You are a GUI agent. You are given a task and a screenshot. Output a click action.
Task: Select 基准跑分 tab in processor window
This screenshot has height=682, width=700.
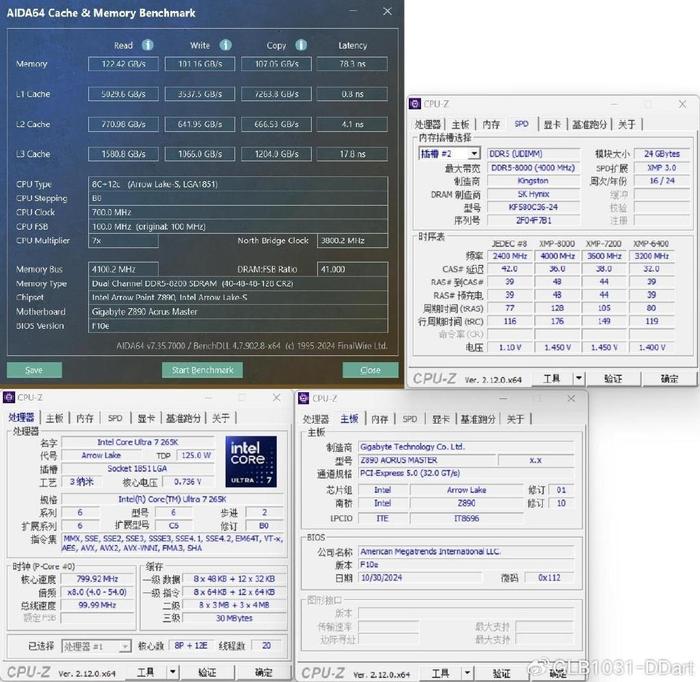coord(183,418)
